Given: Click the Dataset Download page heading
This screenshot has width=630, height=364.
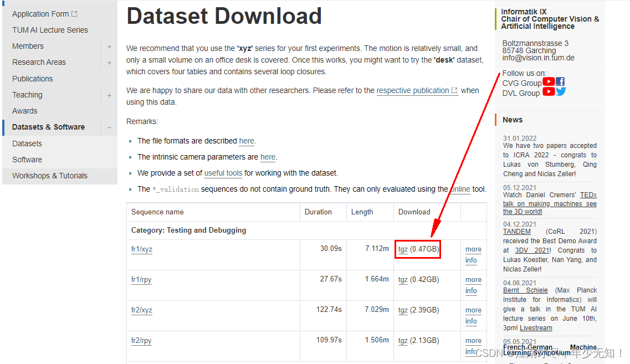Looking at the screenshot, I should point(224,17).
